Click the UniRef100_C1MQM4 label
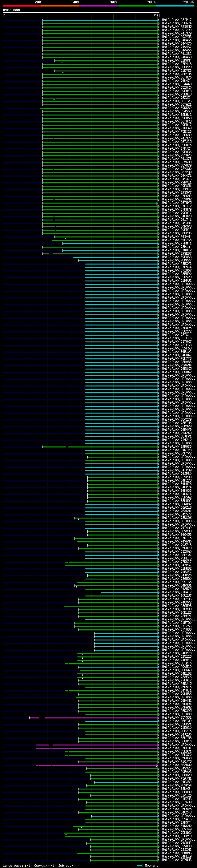This screenshot has height=868, width=197. coord(177,61)
